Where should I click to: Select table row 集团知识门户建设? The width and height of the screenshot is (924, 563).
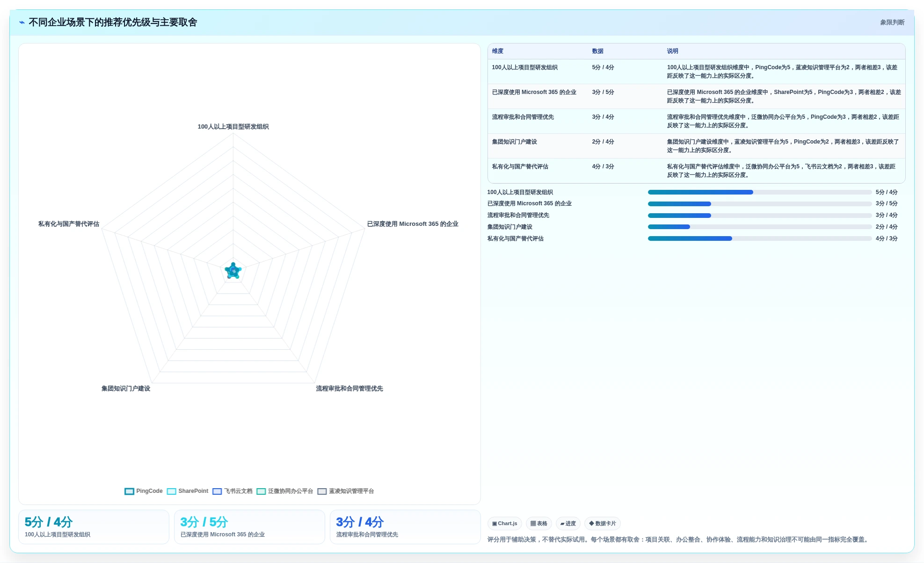(x=696, y=146)
